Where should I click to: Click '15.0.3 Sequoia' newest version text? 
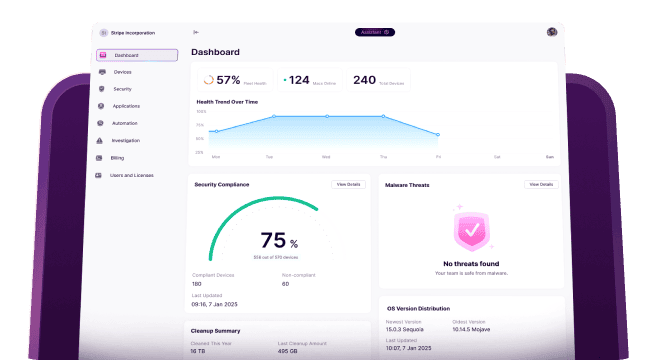(x=405, y=329)
